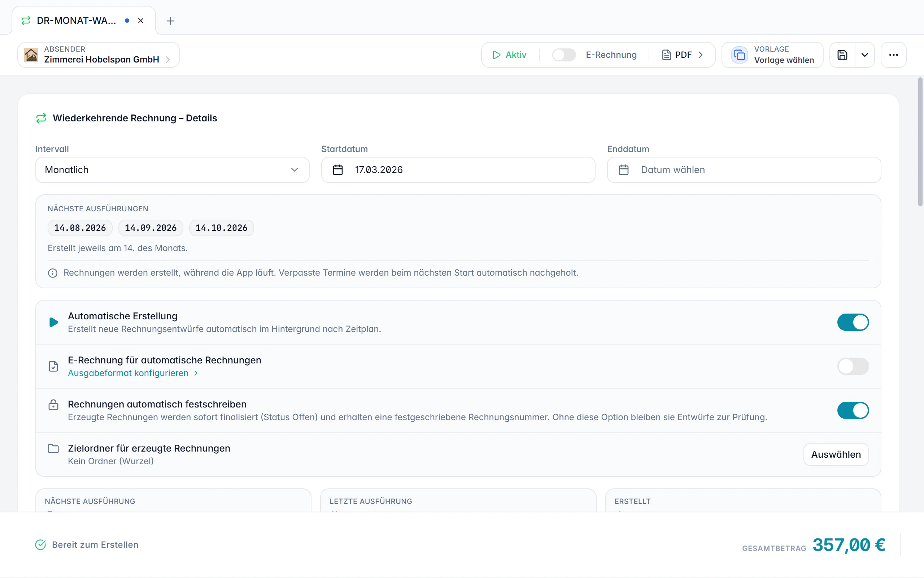This screenshot has width=924, height=578.
Task: Click the Gesamtbetrag 357,00 € value
Action: tap(849, 545)
